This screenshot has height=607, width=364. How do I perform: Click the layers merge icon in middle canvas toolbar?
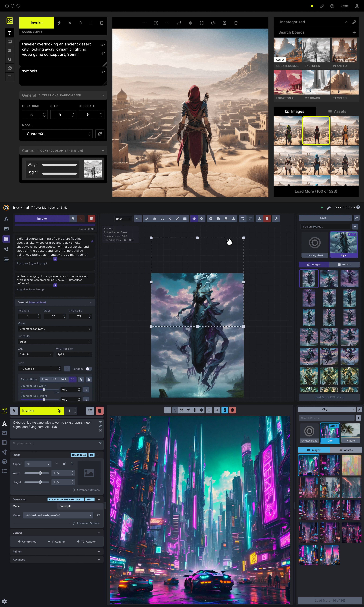pos(211,219)
